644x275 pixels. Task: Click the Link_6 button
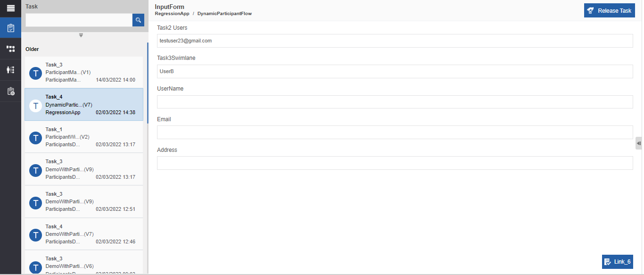pos(617,262)
